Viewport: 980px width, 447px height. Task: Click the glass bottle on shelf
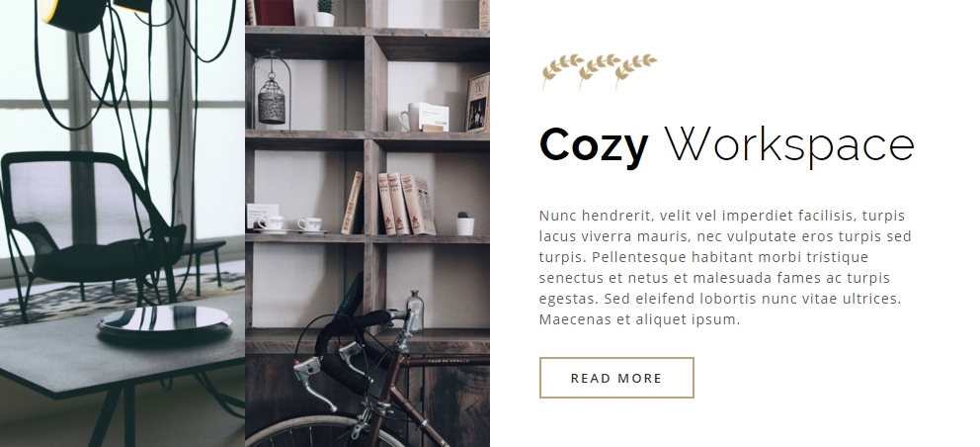415,312
